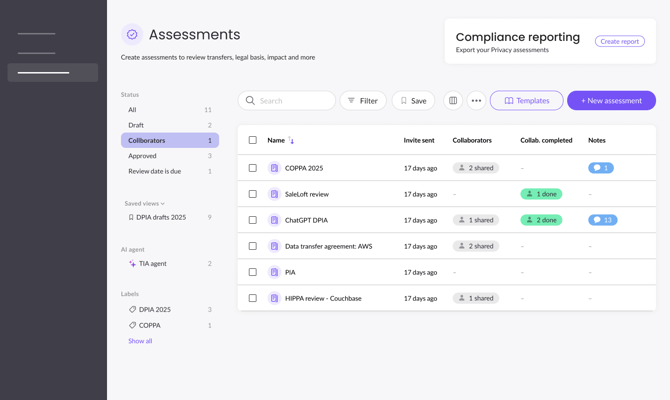670x400 pixels.
Task: Open the three-dot more options menu
Action: tap(476, 101)
